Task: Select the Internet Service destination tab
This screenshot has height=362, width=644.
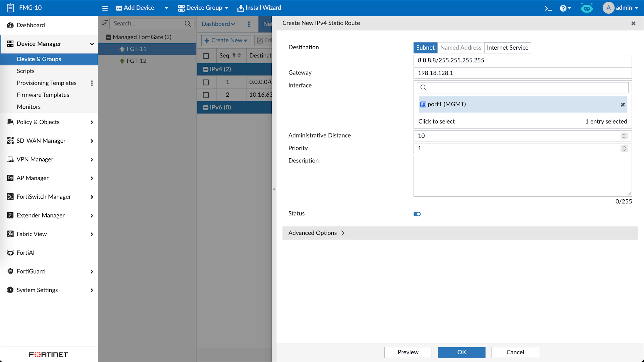Action: point(507,48)
